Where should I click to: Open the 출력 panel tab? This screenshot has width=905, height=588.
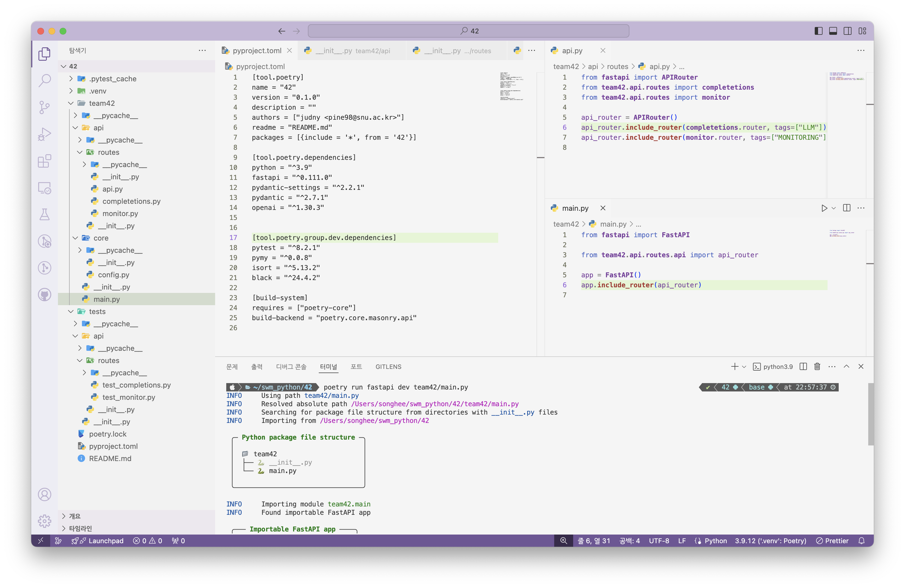tap(257, 367)
